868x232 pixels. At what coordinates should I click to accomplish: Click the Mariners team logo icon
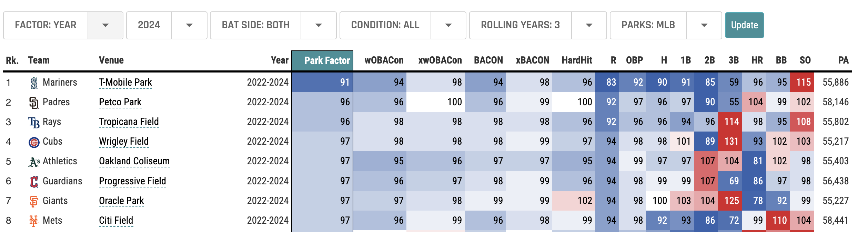(x=34, y=83)
